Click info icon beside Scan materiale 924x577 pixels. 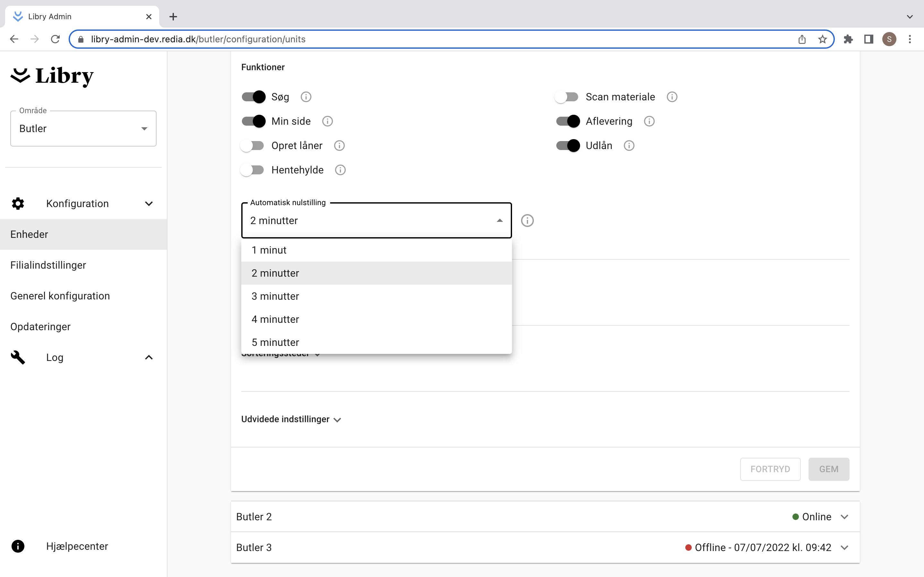pos(672,97)
